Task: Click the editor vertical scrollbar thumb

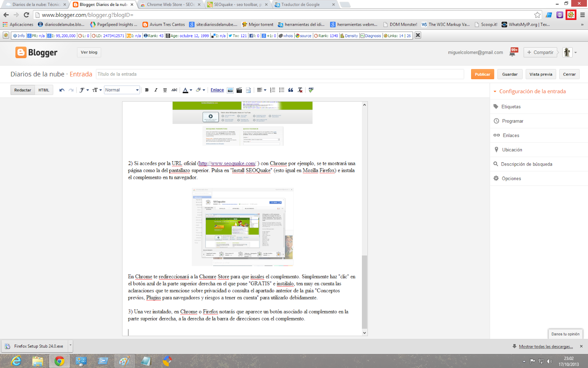Action: (x=364, y=291)
